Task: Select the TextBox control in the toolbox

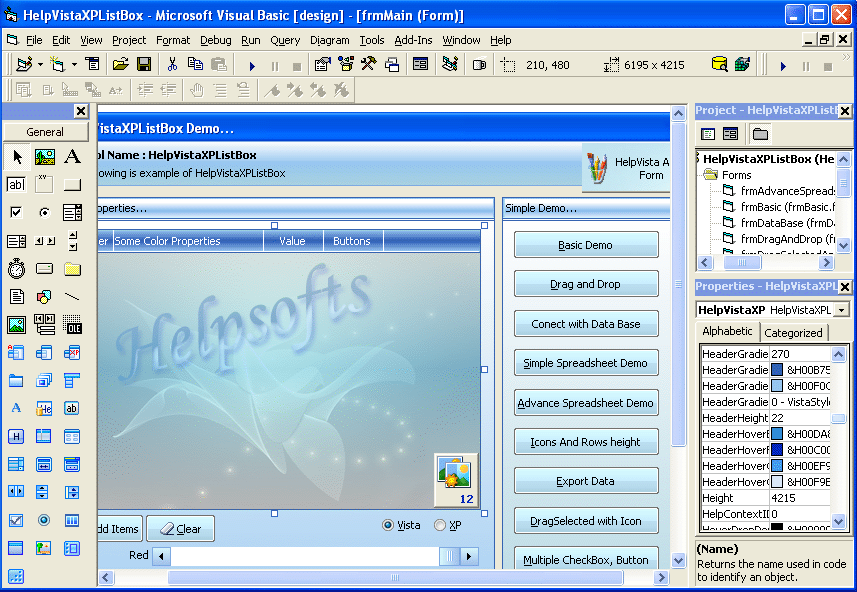Action: pos(15,184)
